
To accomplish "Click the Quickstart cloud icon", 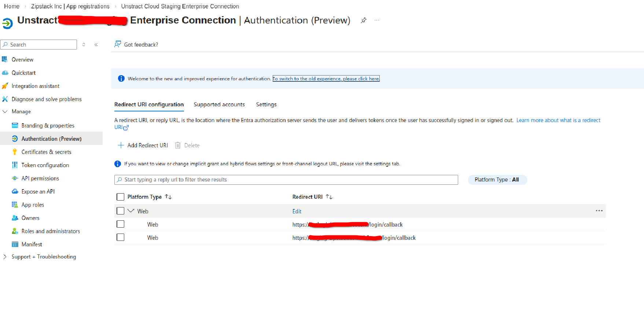I will [x=5, y=73].
